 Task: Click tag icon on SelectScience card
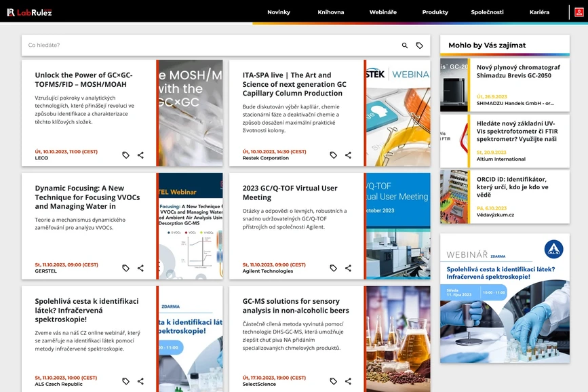pos(333,381)
